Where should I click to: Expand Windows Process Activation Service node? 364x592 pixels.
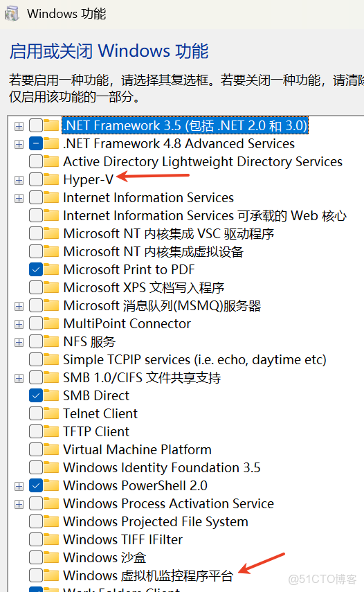19,504
